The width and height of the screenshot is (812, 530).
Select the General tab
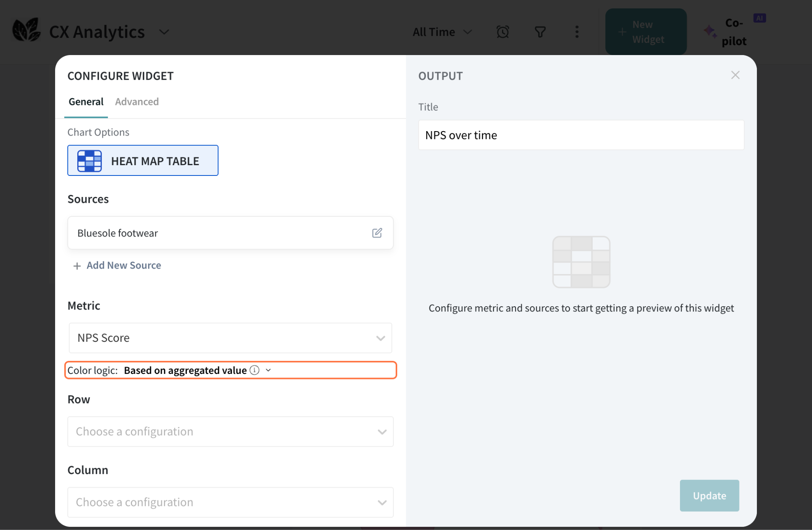(x=86, y=102)
